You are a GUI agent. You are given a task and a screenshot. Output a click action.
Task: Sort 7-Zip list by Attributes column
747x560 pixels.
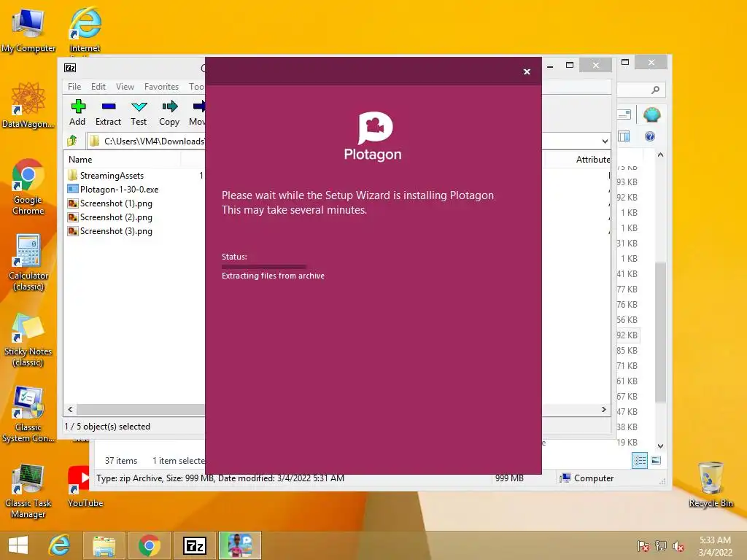[592, 160]
